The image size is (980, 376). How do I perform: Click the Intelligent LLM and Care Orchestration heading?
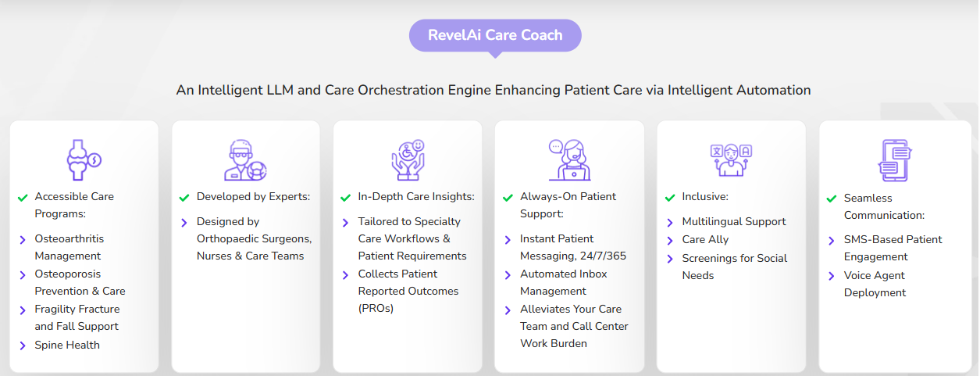(494, 90)
